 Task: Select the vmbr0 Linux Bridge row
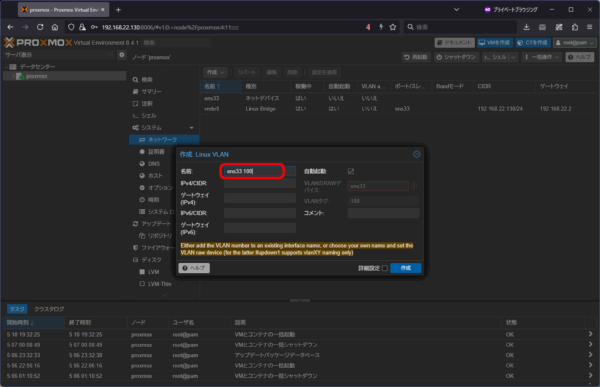point(399,109)
